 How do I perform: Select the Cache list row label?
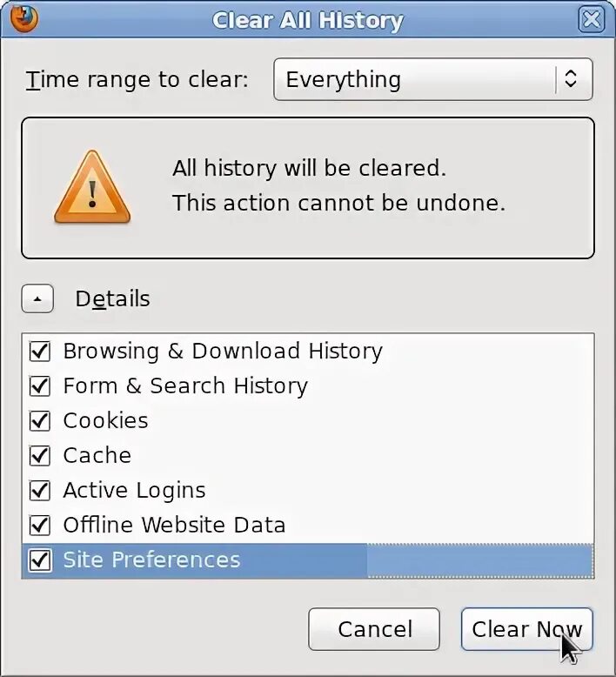click(97, 456)
